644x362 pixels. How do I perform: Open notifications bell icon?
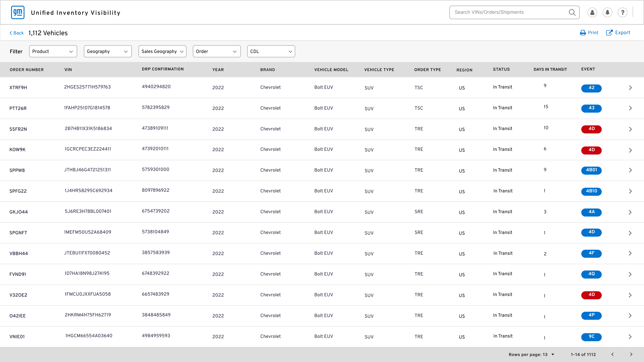[x=607, y=13]
